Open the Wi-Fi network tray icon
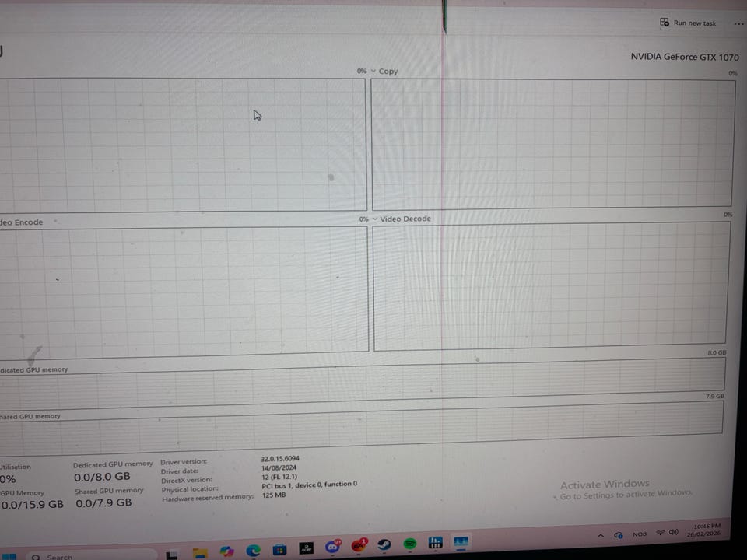 (x=661, y=532)
